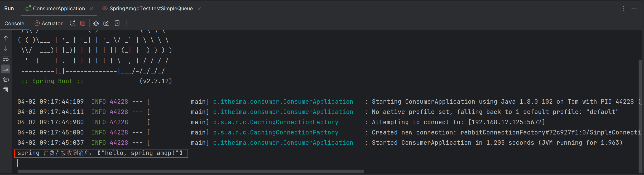Take a thread dump with camera icon

coord(106,23)
